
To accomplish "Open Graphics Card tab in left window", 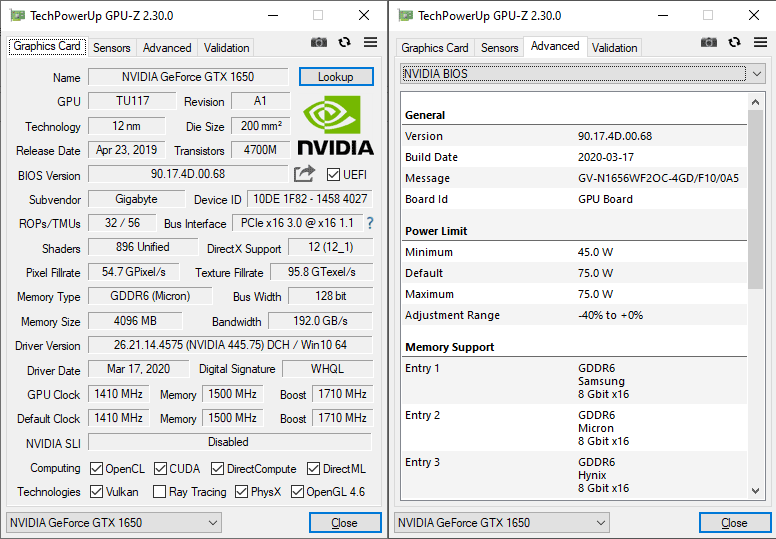I will point(47,47).
